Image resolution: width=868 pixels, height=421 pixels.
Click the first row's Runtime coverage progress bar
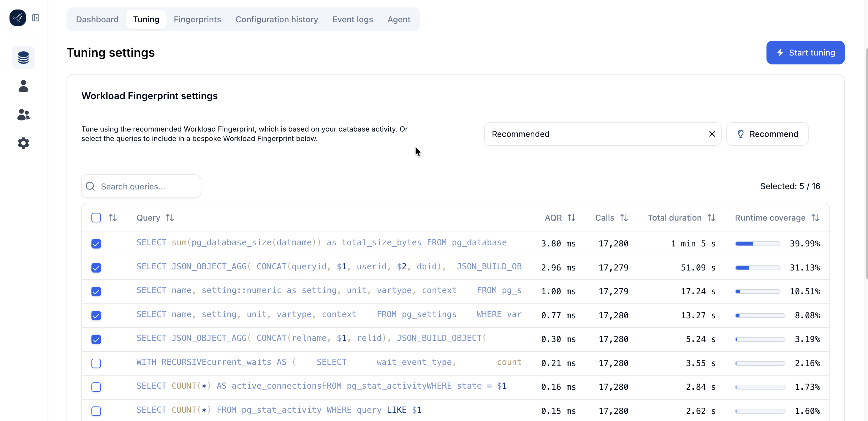(757, 244)
